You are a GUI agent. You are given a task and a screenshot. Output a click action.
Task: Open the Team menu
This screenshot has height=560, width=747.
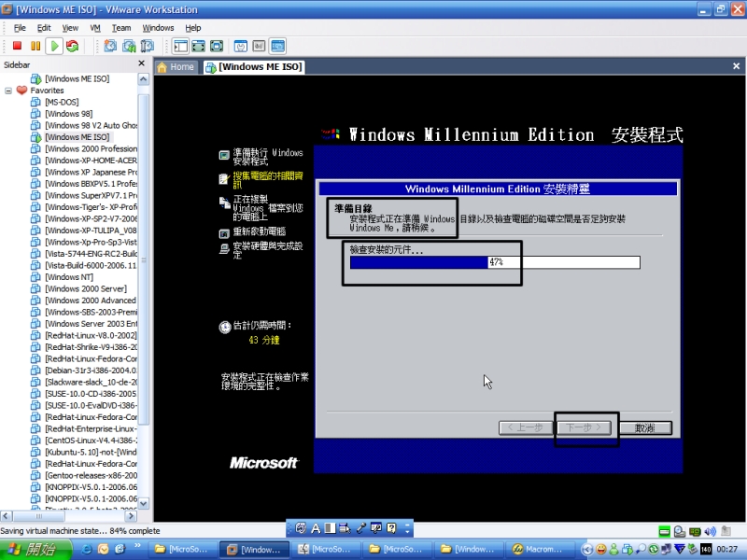121,28
